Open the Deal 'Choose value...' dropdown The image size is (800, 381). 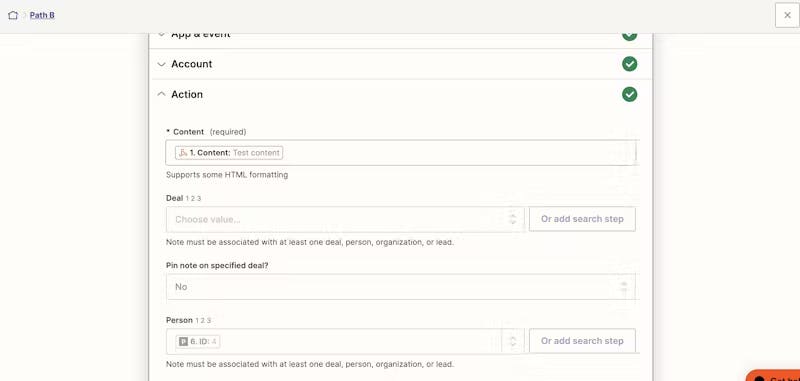point(345,219)
